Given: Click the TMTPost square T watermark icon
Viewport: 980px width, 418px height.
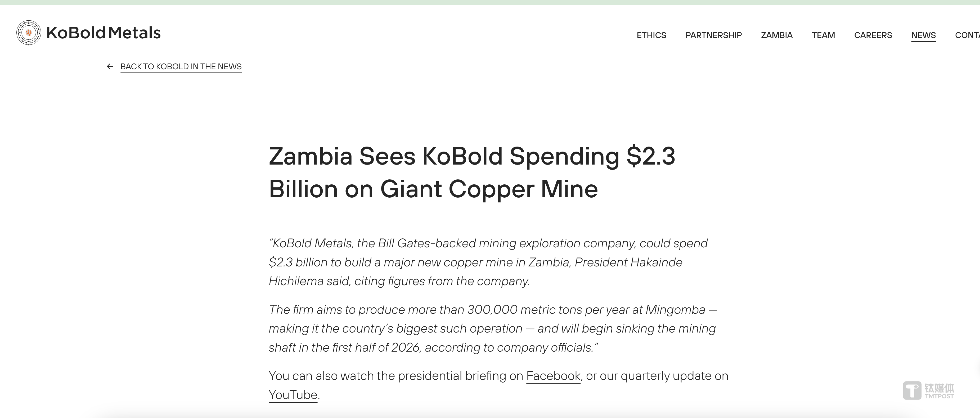Looking at the screenshot, I should point(912,390).
